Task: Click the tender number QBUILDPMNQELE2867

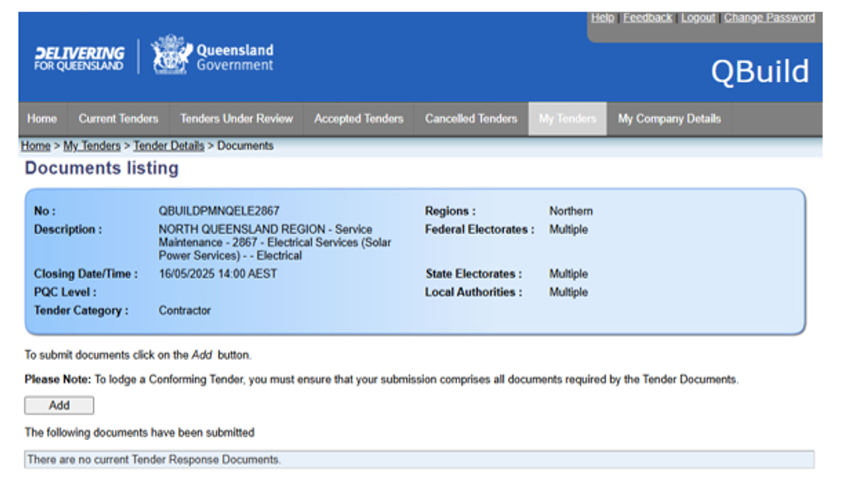Action: click(219, 211)
